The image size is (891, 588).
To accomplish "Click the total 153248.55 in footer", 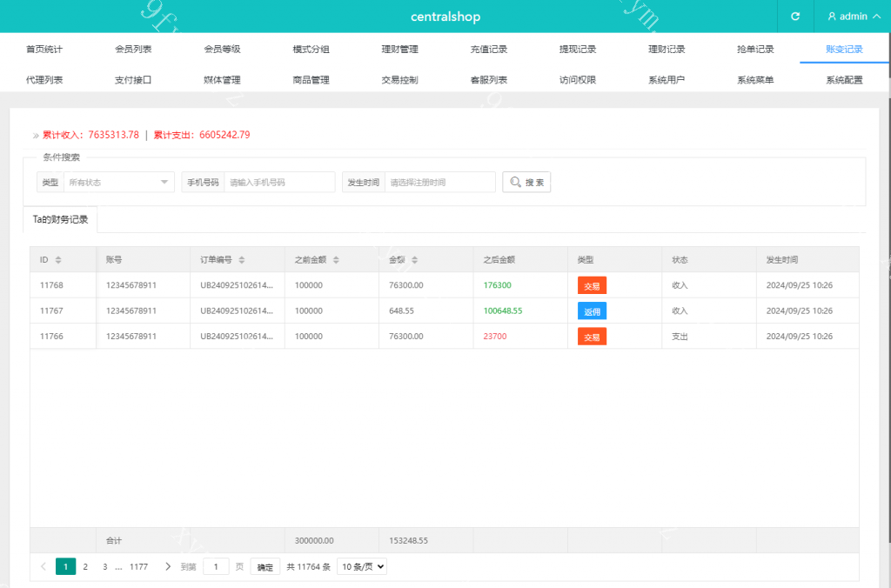I will [409, 540].
